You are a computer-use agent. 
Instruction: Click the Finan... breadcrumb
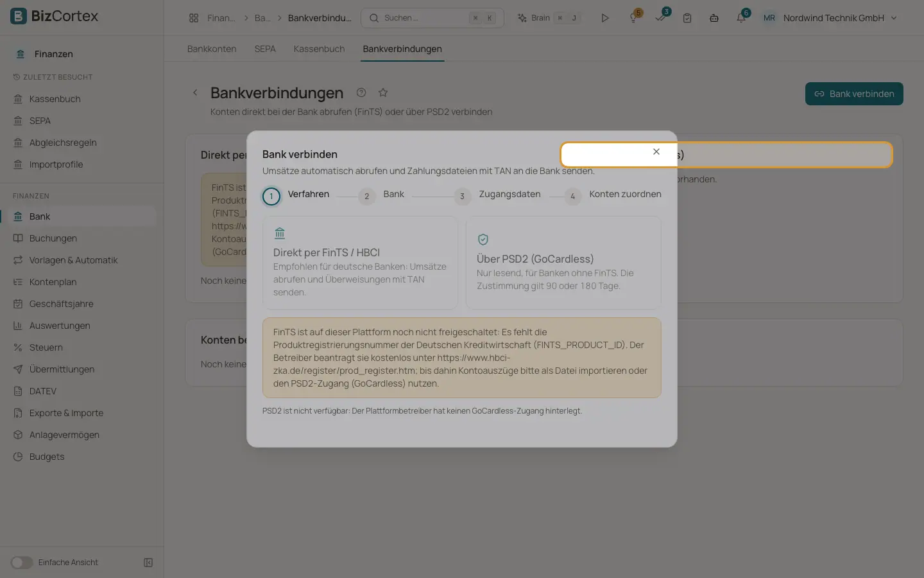coord(221,18)
